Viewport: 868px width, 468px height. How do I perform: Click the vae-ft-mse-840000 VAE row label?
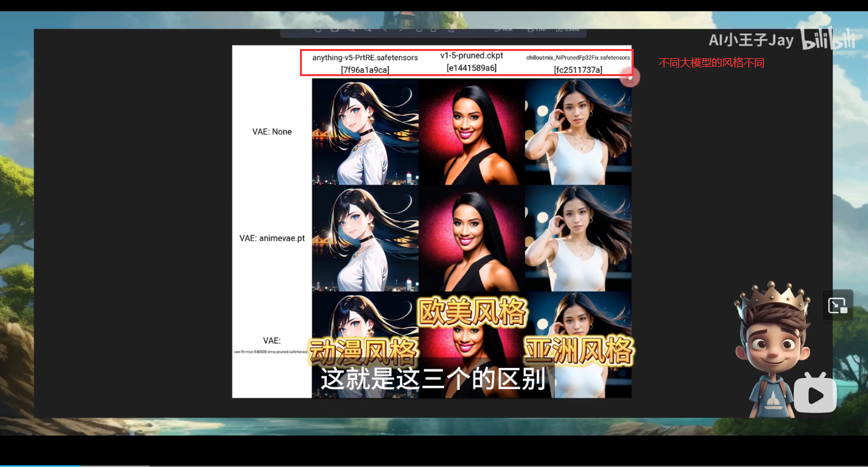(x=272, y=346)
